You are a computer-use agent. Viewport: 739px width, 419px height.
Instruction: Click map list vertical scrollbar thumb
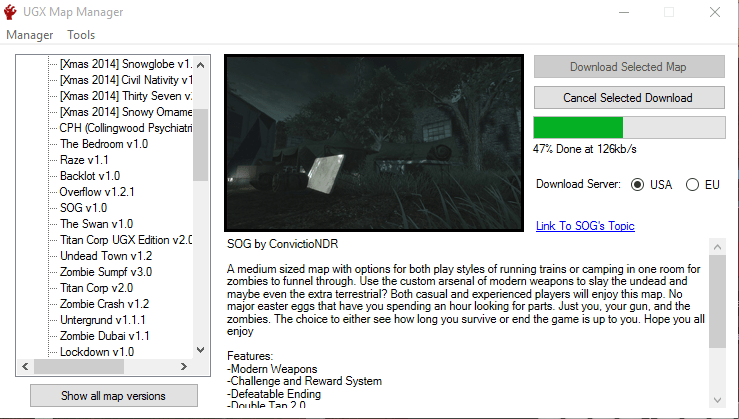pos(200,145)
